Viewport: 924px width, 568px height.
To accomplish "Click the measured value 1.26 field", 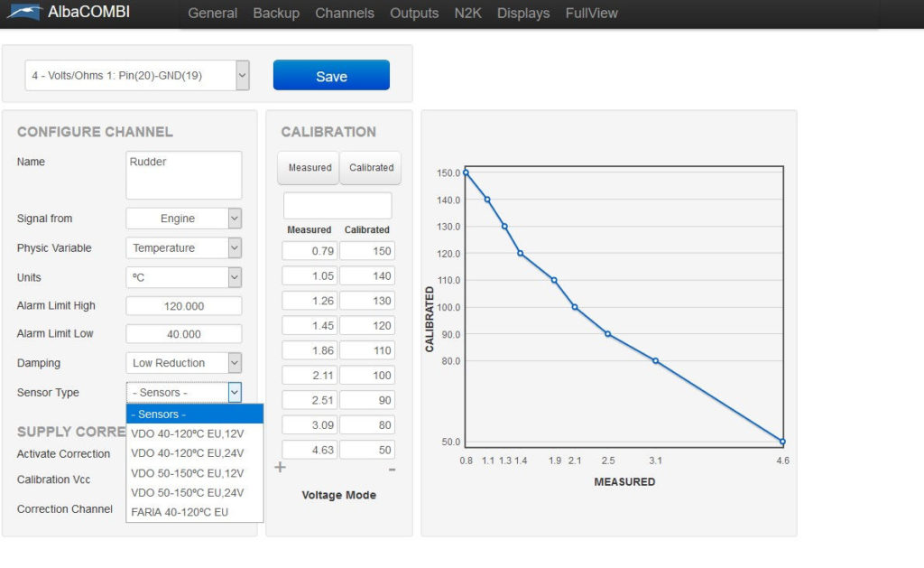I will [310, 301].
